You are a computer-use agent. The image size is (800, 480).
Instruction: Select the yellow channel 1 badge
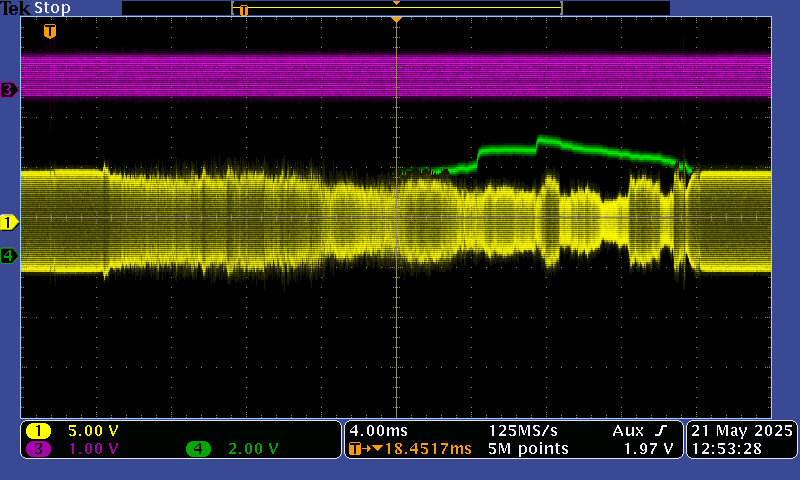tap(39, 431)
